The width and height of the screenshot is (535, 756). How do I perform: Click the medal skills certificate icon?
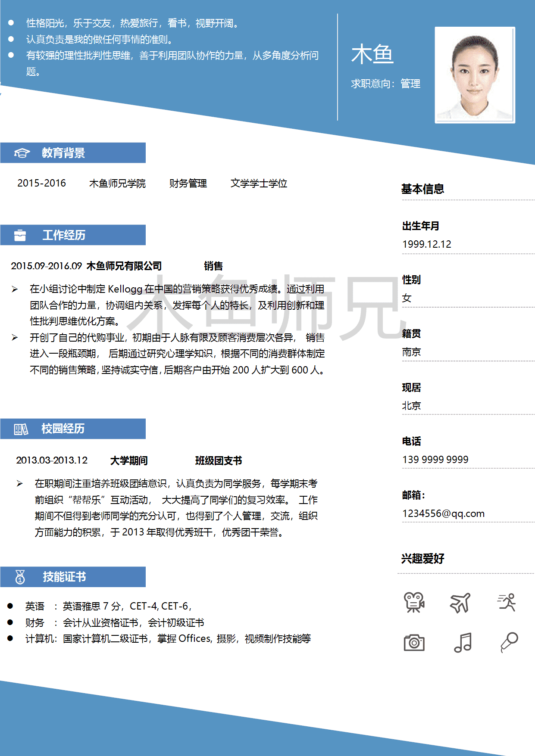tap(20, 577)
